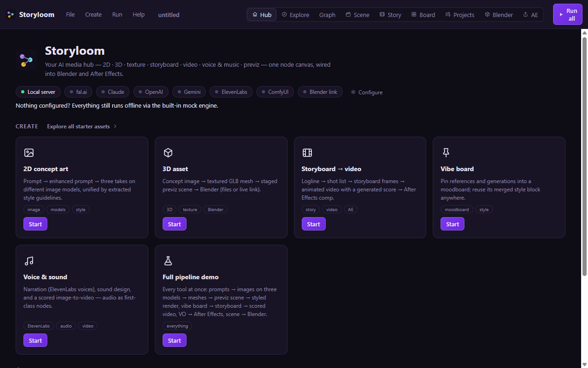
Task: Click the Storyboard film strip icon
Action: 307,153
